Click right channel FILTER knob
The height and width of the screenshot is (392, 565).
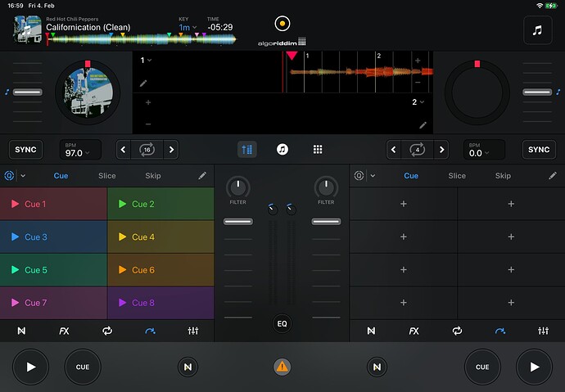tap(326, 187)
